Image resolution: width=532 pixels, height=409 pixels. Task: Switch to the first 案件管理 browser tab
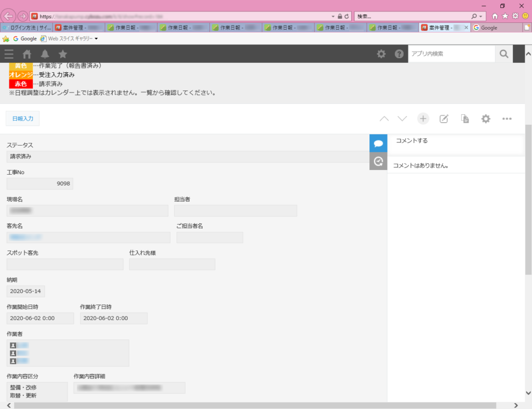[78, 28]
